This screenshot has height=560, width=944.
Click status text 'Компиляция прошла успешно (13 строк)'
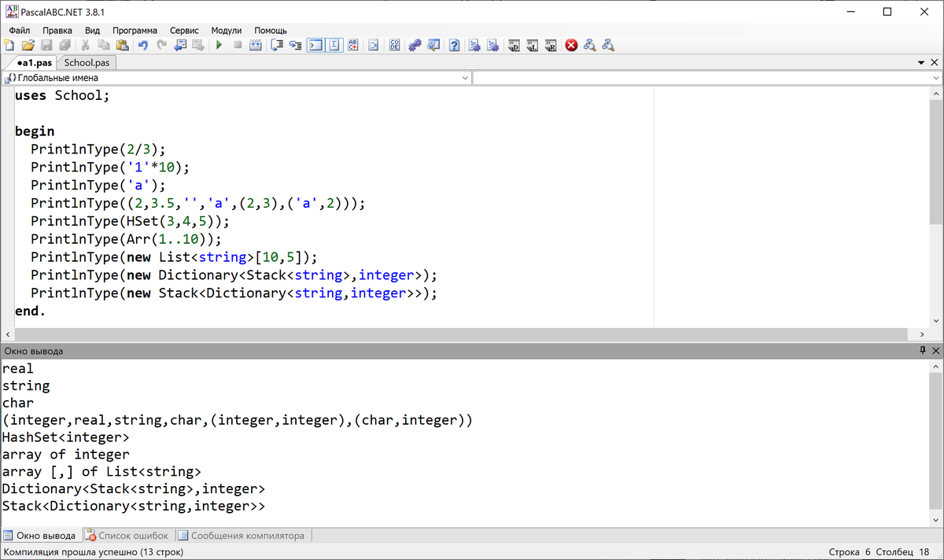pyautogui.click(x=94, y=552)
